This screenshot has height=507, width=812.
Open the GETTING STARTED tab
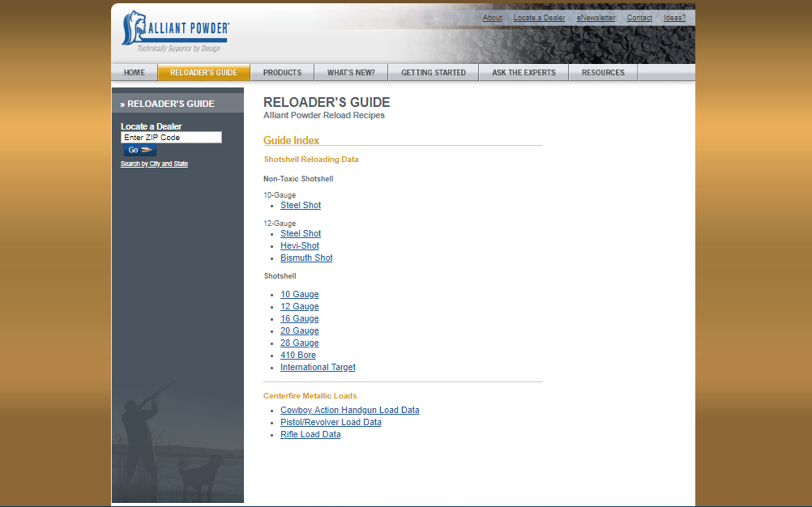434,72
